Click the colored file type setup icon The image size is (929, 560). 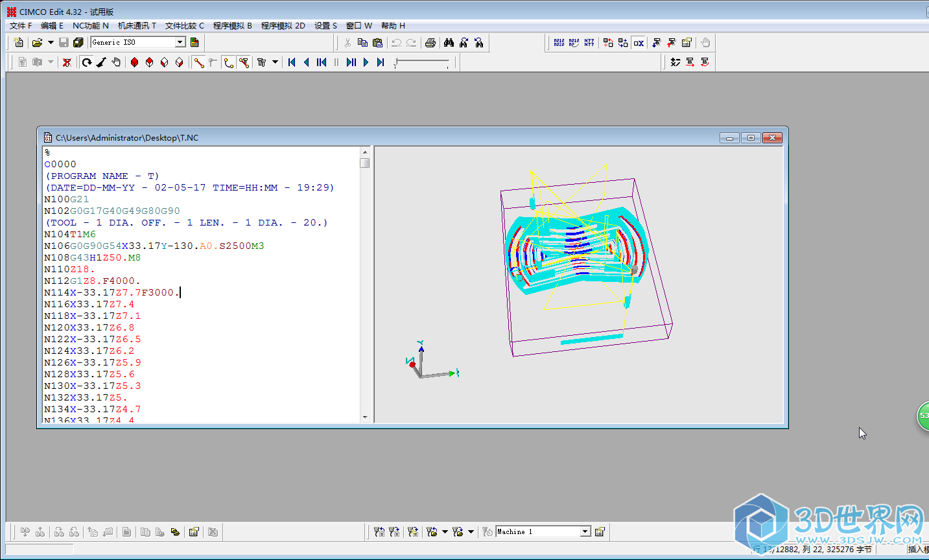click(194, 43)
